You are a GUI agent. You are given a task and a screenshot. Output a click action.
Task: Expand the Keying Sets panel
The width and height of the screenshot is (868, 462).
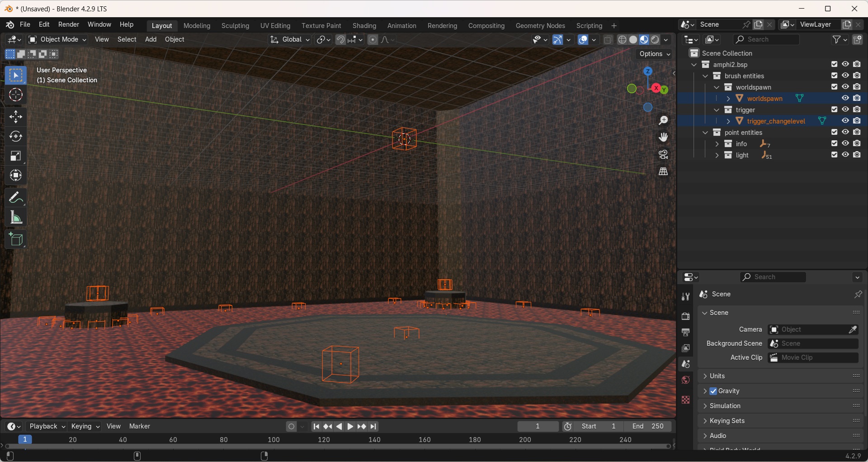click(781, 421)
